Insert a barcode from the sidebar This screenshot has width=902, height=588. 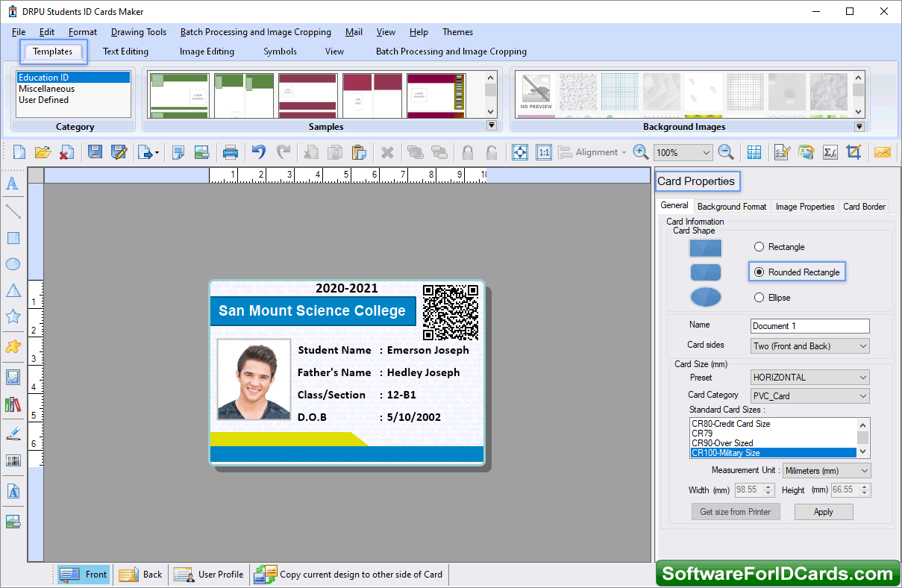coord(13,460)
